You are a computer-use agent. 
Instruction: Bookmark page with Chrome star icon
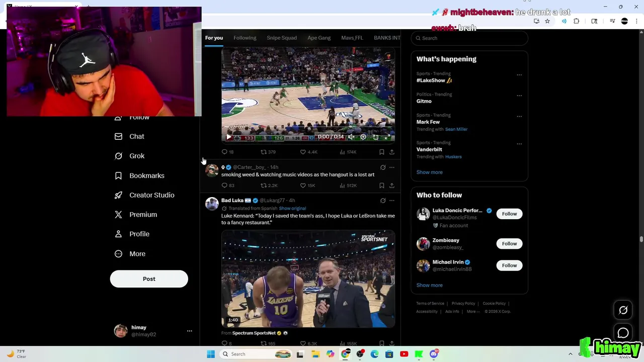547,21
